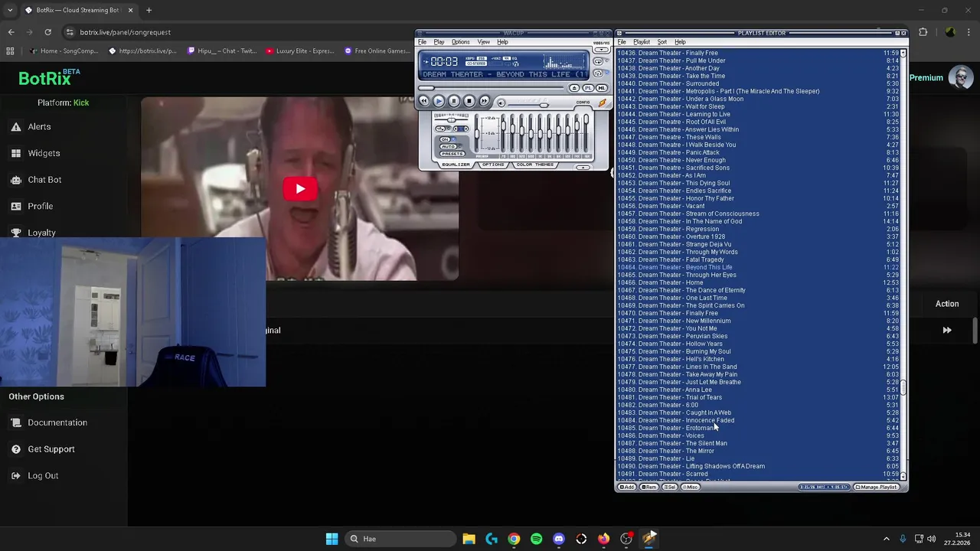The height and width of the screenshot is (551, 980).
Task: Toggle the equalizer AUTO button
Action: pyautogui.click(x=448, y=146)
